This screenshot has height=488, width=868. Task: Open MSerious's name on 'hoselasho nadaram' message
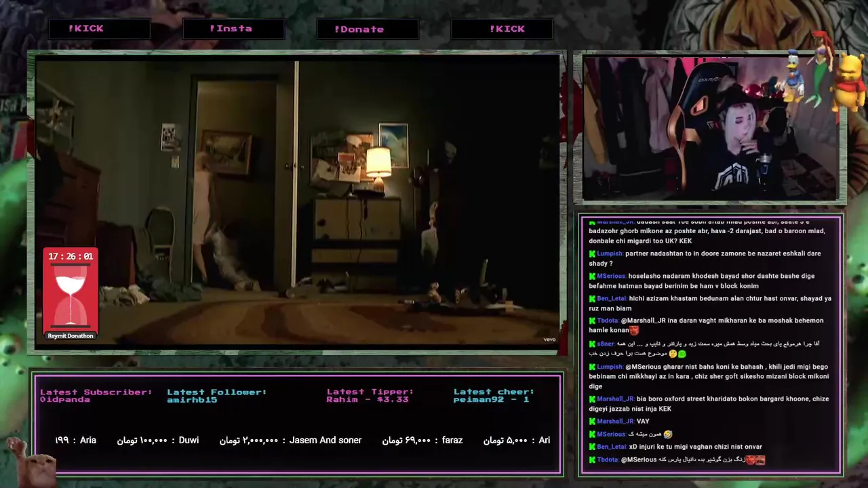[612, 277]
